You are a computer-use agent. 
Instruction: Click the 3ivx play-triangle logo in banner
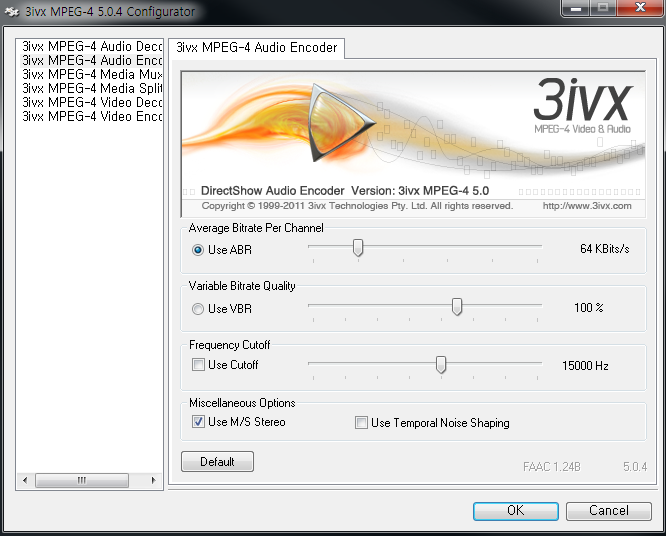tap(340, 123)
